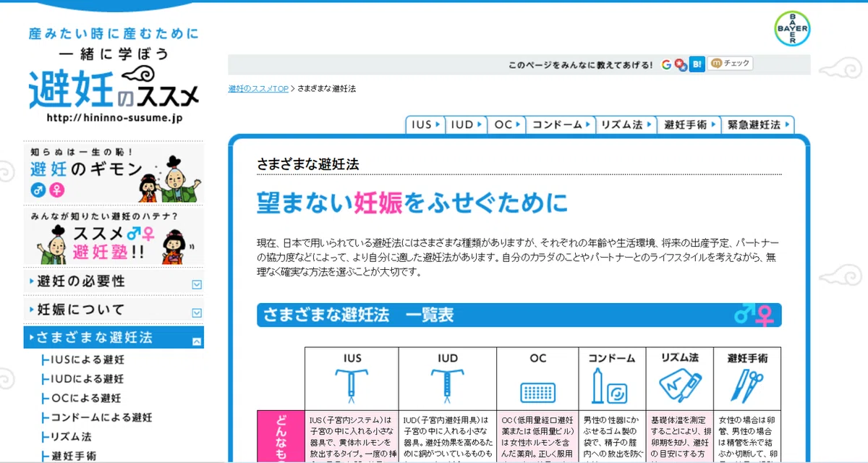Share via Hatena B! bookmark icon

(696, 64)
